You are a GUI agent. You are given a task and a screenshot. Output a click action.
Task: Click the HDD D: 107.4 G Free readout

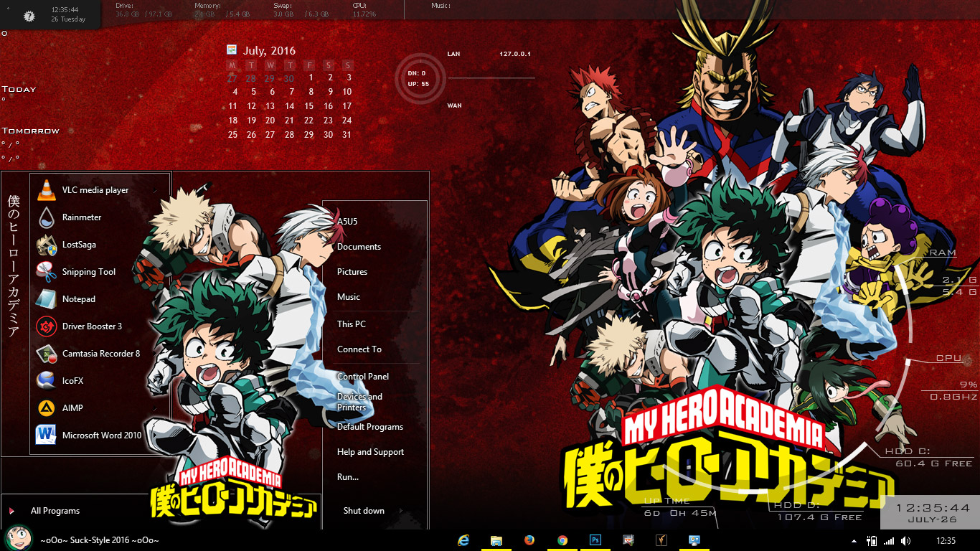[x=818, y=511]
